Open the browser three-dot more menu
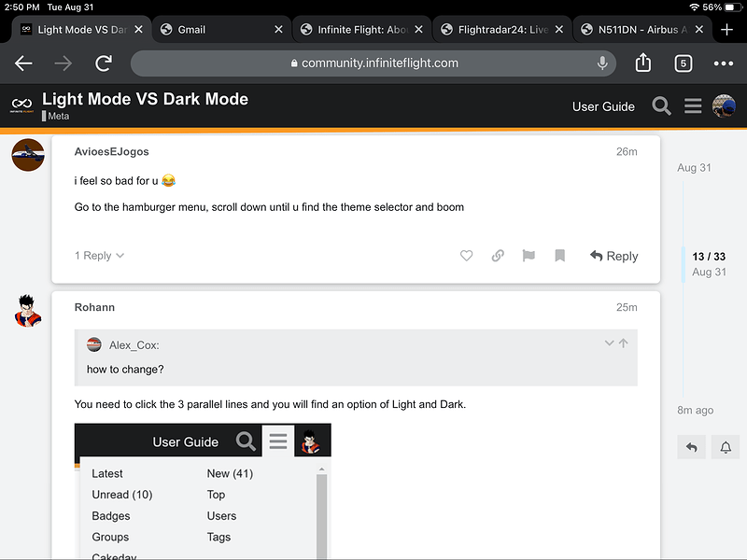Screen dimensions: 747x560 pyautogui.click(x=723, y=63)
